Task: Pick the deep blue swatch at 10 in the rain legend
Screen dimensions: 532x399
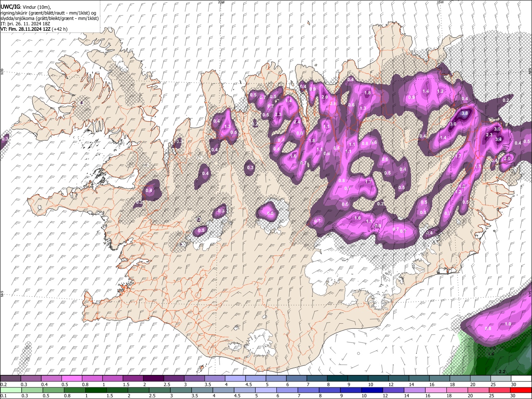Action: pos(372,390)
